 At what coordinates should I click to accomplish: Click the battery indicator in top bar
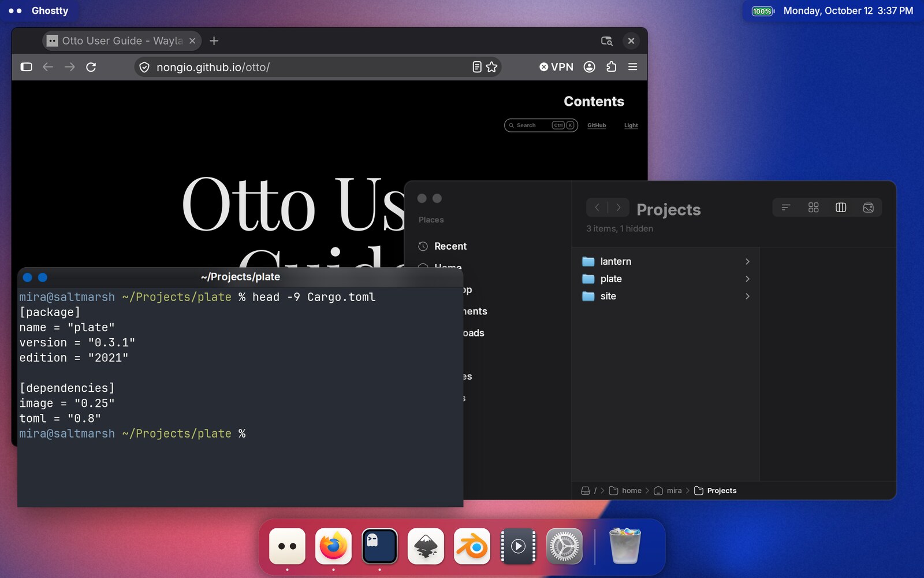tap(762, 11)
